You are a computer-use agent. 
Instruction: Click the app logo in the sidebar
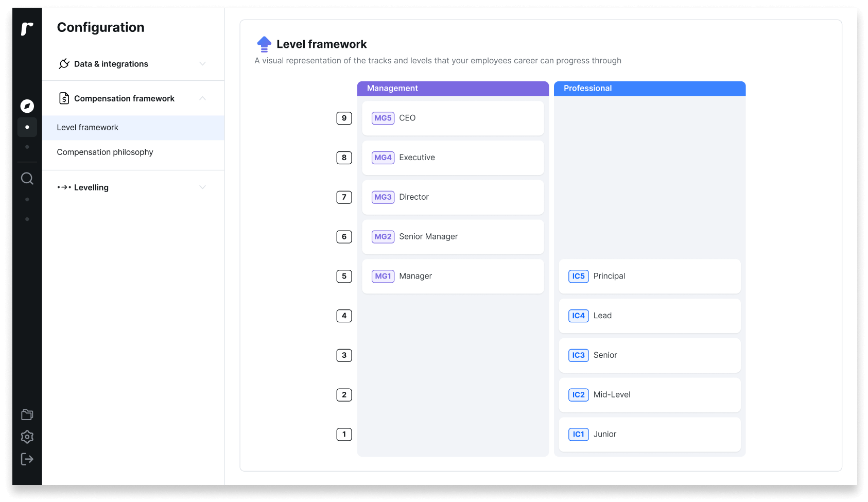[27, 29]
